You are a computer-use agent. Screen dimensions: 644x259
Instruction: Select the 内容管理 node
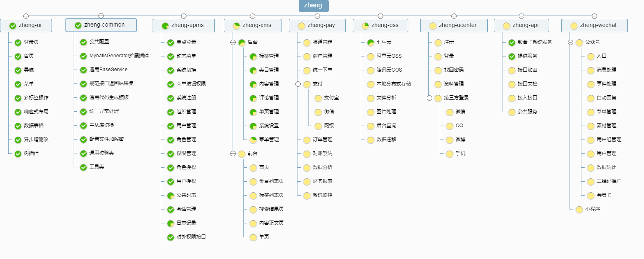269,84
